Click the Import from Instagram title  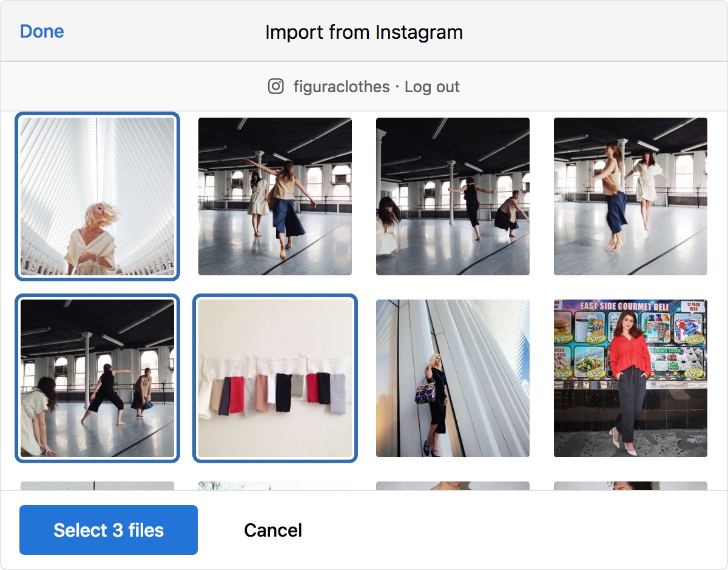pyautogui.click(x=364, y=32)
